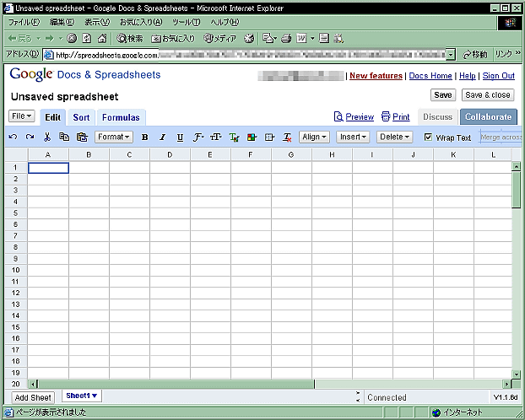Open the Docs Home link
The height and width of the screenshot is (420, 525).
point(430,76)
